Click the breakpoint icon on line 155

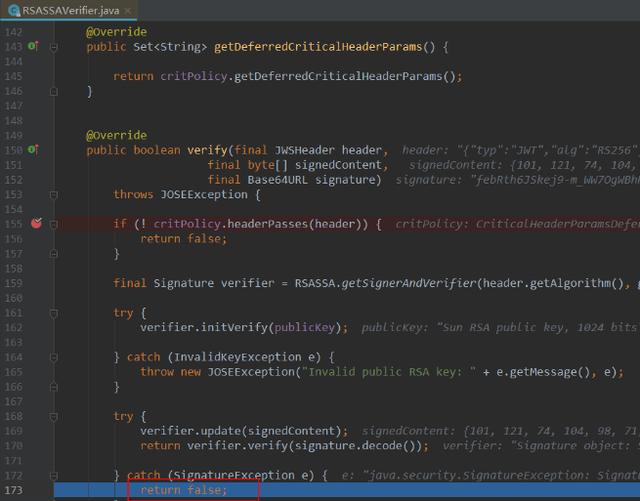[36, 224]
